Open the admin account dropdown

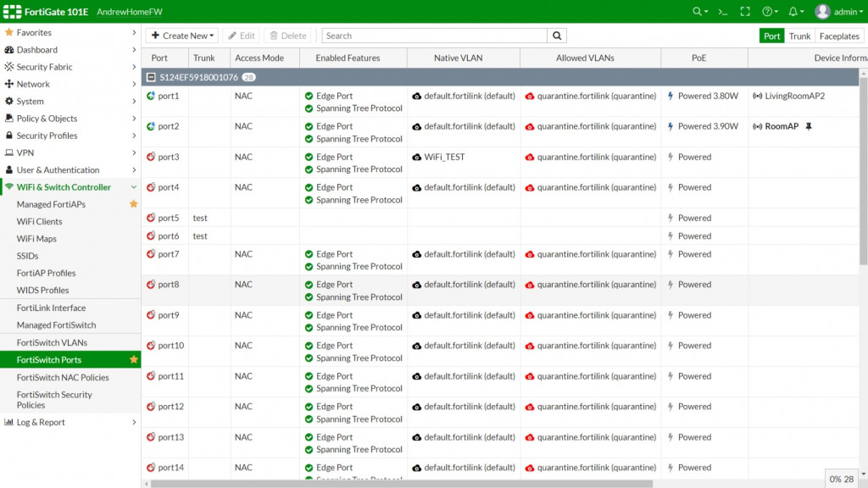point(848,12)
